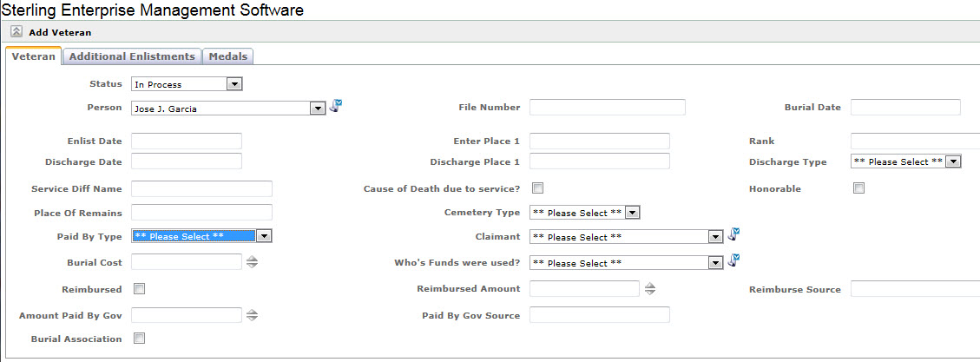Screen dimensions: 980x362
Task: Click the add icon beside Who's Funds dropdown
Action: point(733,260)
